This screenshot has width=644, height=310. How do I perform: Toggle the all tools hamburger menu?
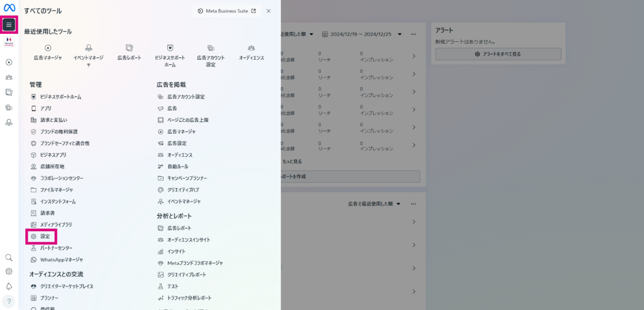tap(9, 25)
